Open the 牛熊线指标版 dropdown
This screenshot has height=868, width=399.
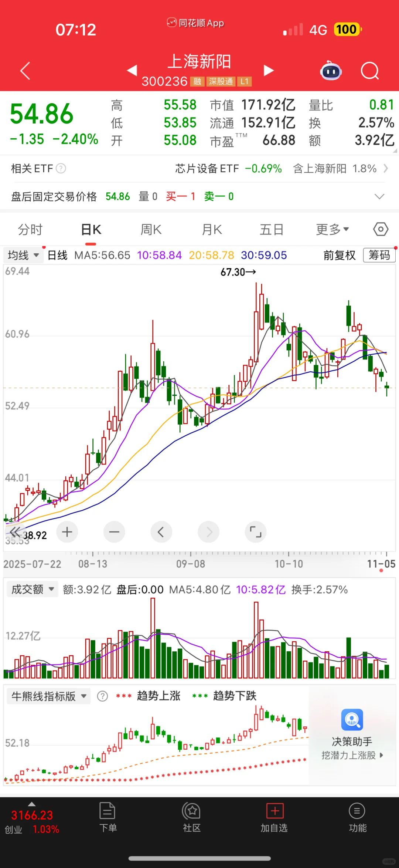(x=49, y=696)
